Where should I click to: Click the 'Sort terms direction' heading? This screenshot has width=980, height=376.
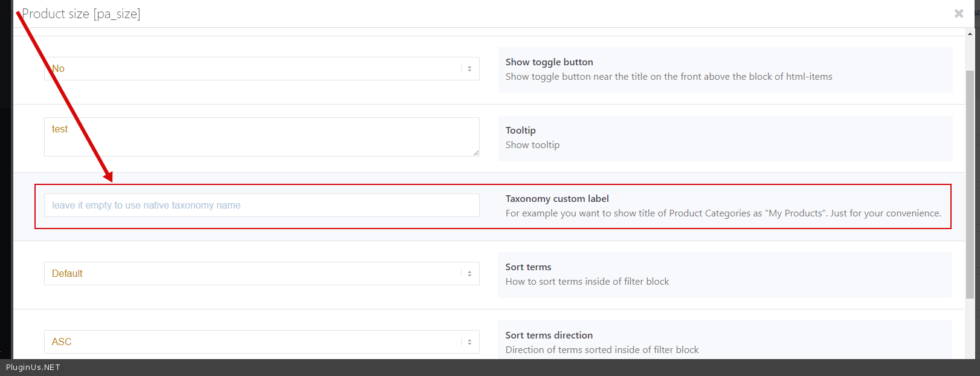click(x=549, y=335)
